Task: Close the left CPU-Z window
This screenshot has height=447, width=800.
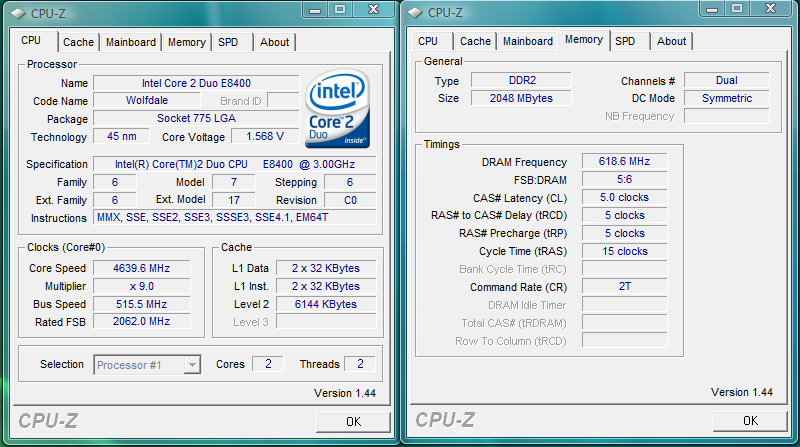Action: [374, 9]
